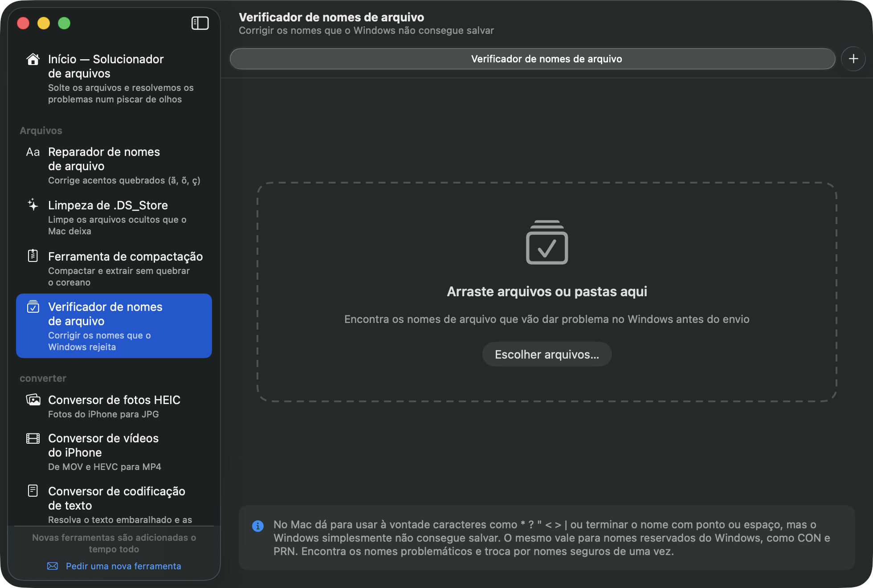Click the checkmark folder icon in drop zone
This screenshot has width=873, height=588.
pos(547,242)
